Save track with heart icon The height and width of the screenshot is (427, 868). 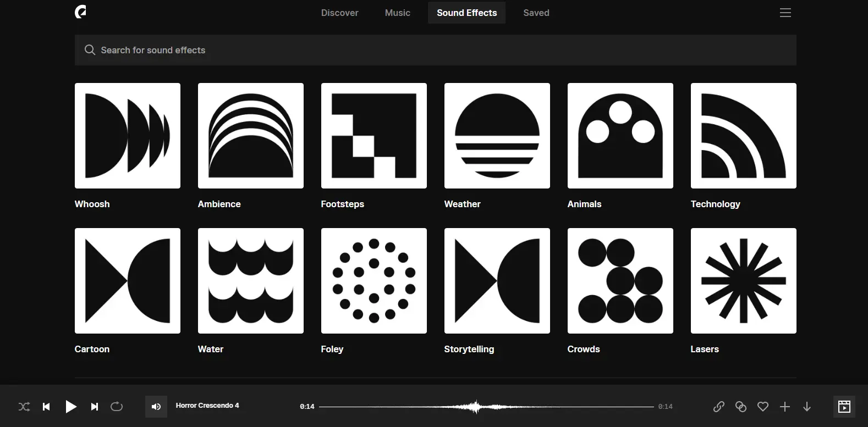coord(763,407)
